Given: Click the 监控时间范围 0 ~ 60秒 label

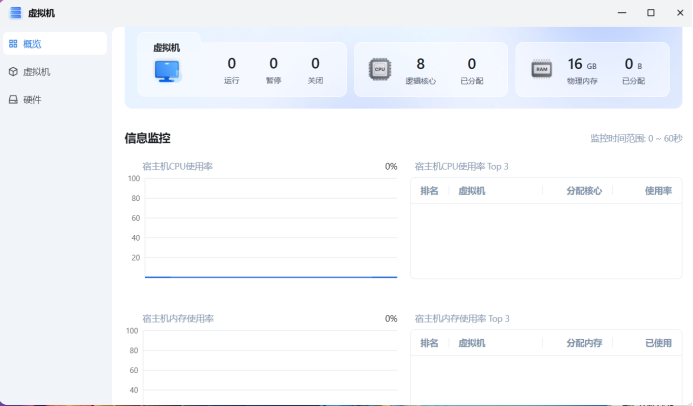Looking at the screenshot, I should (636, 138).
